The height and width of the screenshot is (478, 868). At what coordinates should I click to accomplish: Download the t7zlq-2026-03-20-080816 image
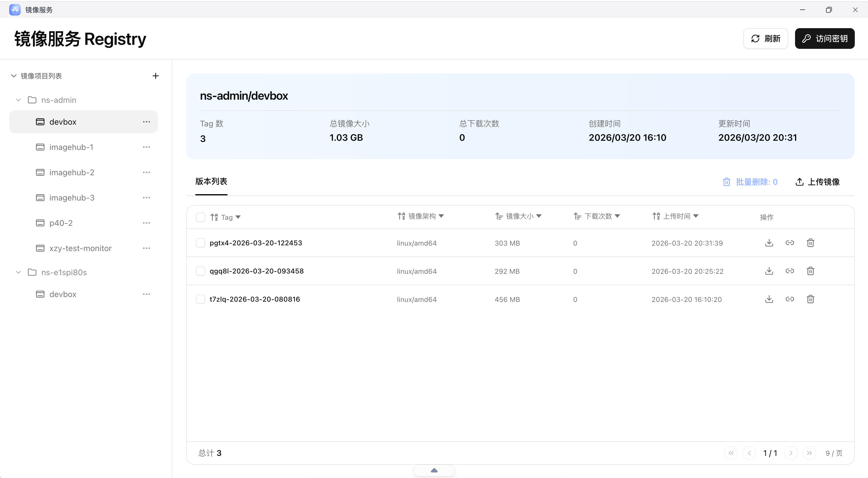(769, 299)
